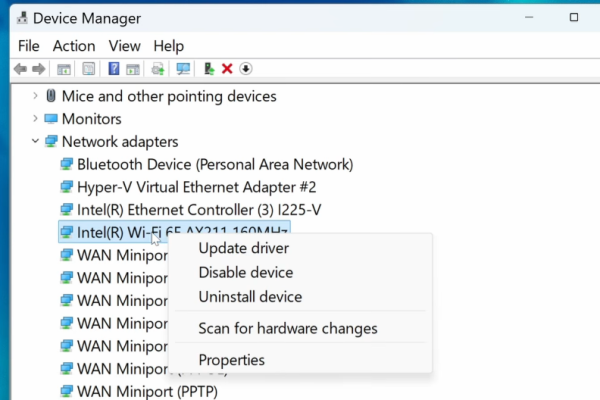Viewport: 600px width, 400px height.
Task: Click the Mice category mouse icon
Action: (51, 96)
